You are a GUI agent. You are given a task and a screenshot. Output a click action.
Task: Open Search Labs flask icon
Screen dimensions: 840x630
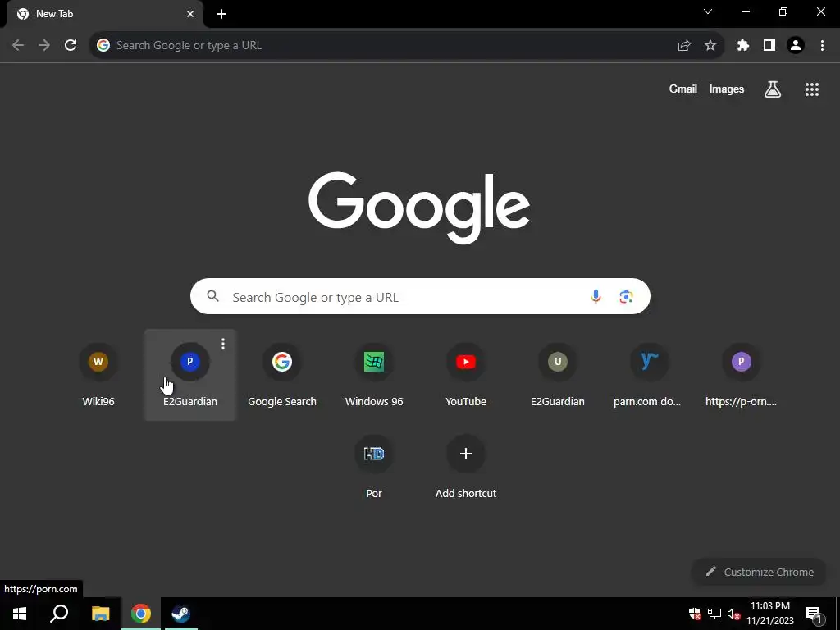pos(773,89)
